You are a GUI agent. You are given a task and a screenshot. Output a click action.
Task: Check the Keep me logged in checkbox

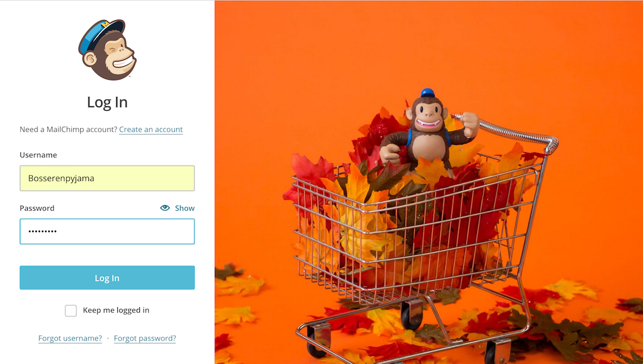point(71,310)
